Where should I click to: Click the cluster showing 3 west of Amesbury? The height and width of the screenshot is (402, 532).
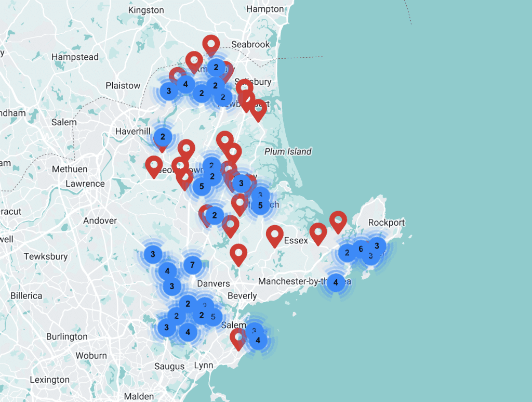coord(168,90)
